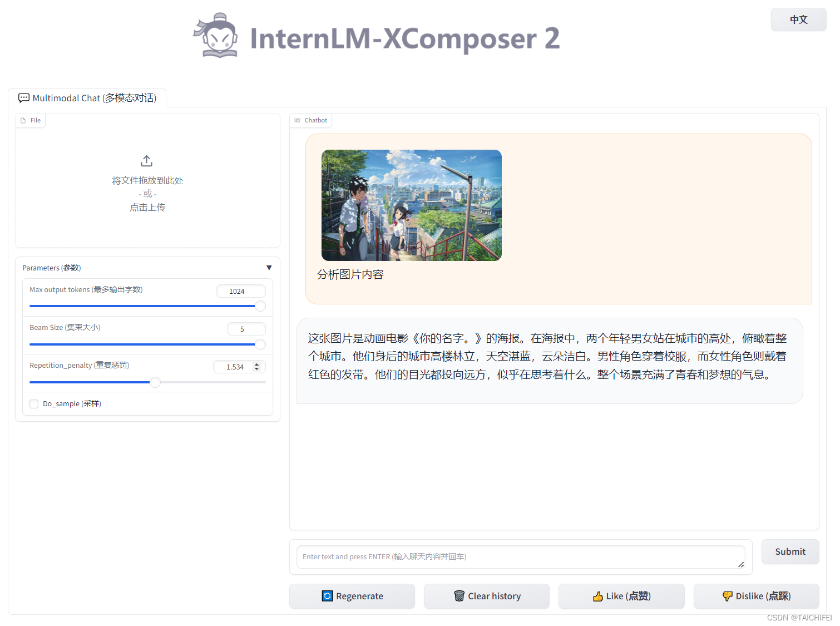Screen dimensions: 840x626
Task: Switch language with the 中文 button
Action: pyautogui.click(x=798, y=19)
